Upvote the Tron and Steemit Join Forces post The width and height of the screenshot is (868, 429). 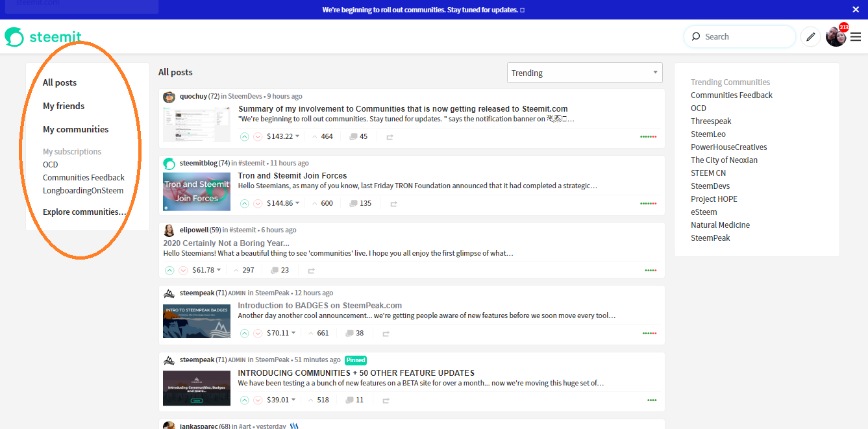coord(244,203)
